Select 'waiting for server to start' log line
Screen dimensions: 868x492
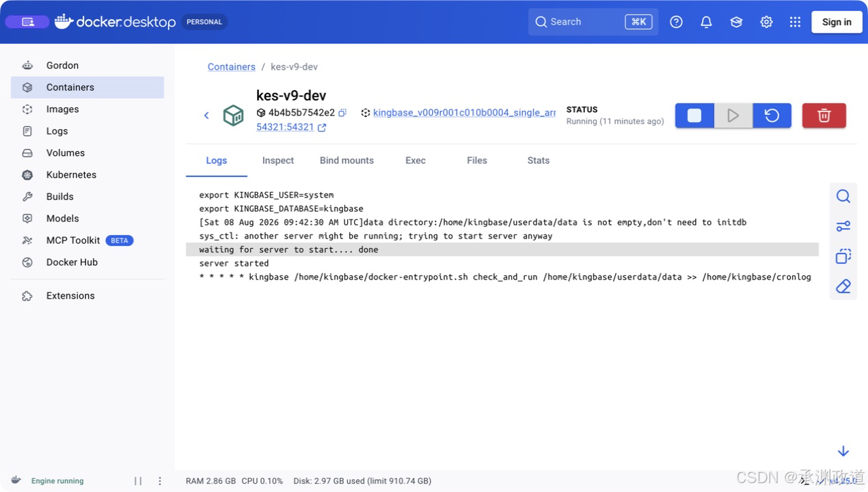[x=502, y=249]
